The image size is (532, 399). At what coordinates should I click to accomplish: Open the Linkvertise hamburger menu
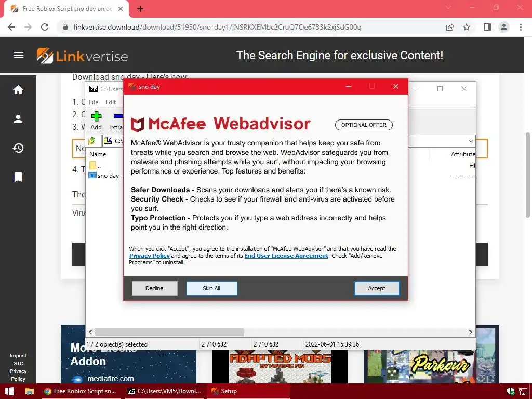coord(19,55)
